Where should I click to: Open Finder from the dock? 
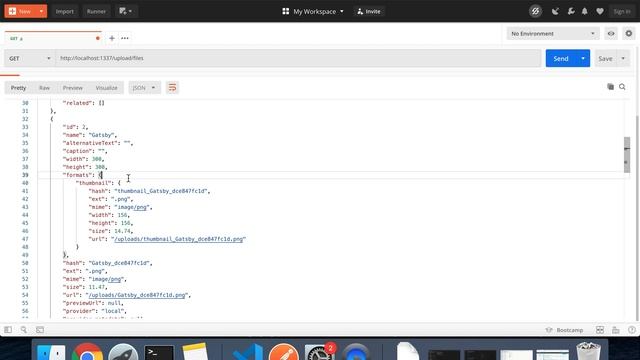click(x=51, y=352)
